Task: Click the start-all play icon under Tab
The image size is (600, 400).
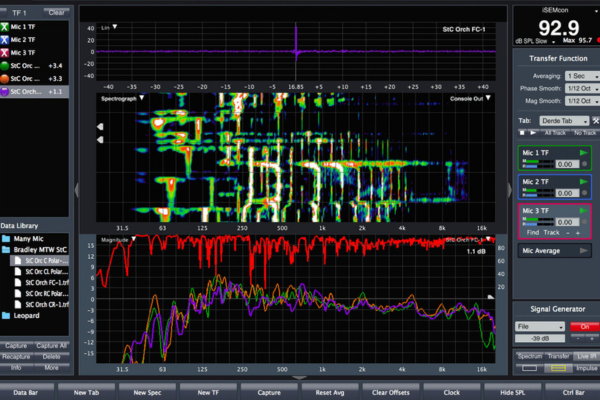Action: click(x=533, y=133)
